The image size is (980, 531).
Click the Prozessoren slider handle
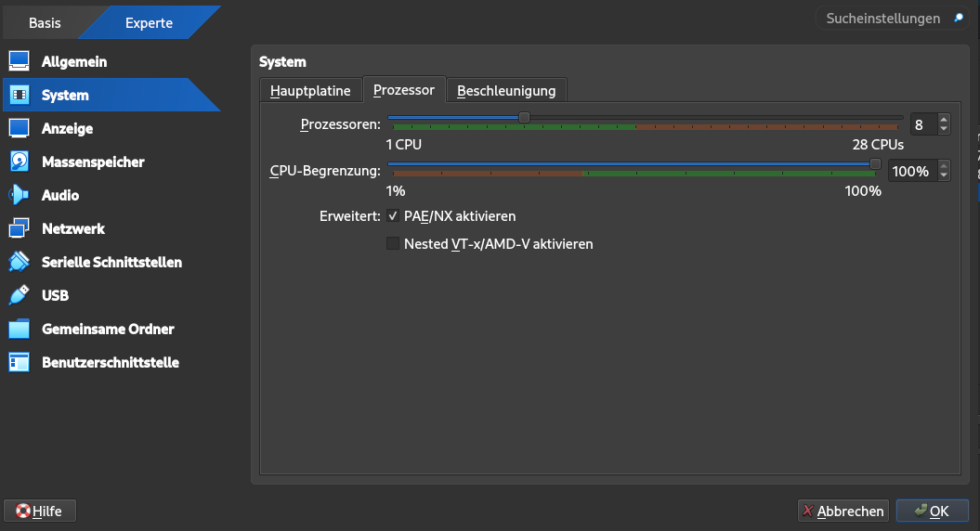coord(525,118)
